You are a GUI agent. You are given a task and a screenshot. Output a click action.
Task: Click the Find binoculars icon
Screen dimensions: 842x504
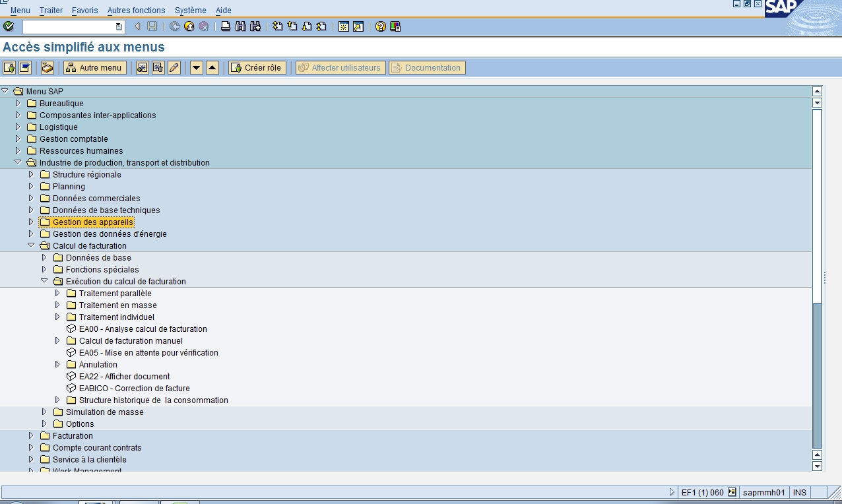click(x=240, y=26)
